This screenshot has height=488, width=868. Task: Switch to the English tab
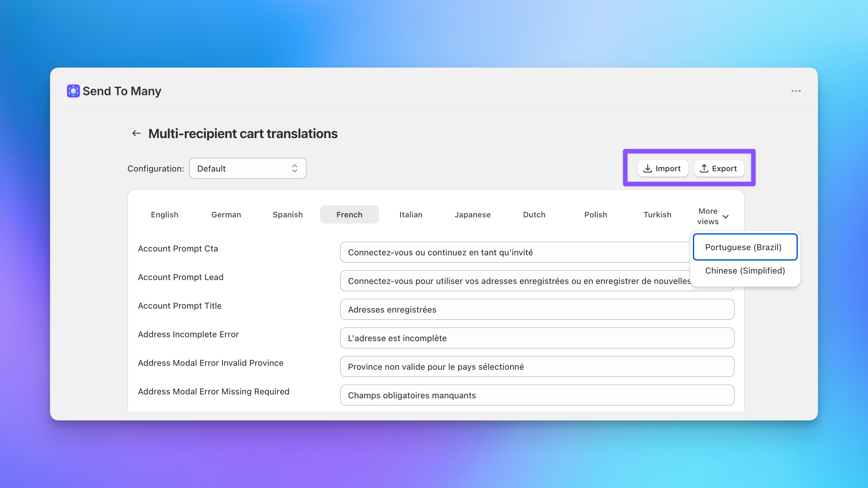point(164,214)
